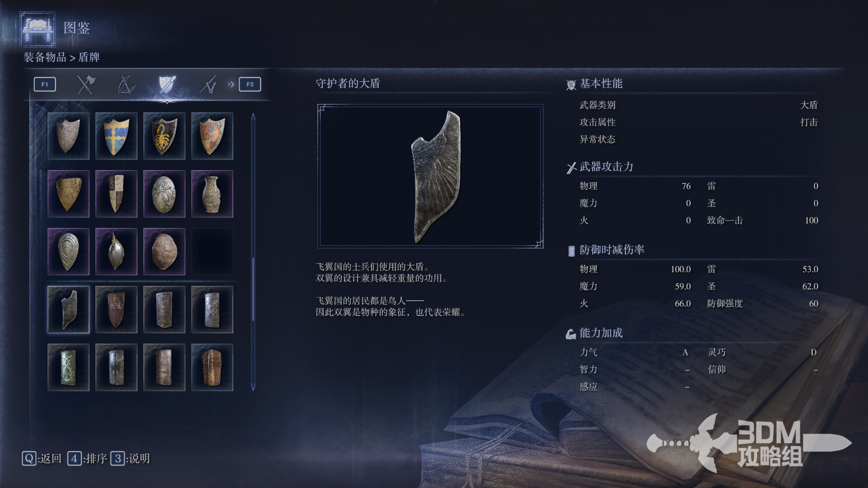Click the F2 next category button
The width and height of the screenshot is (868, 488).
[250, 84]
